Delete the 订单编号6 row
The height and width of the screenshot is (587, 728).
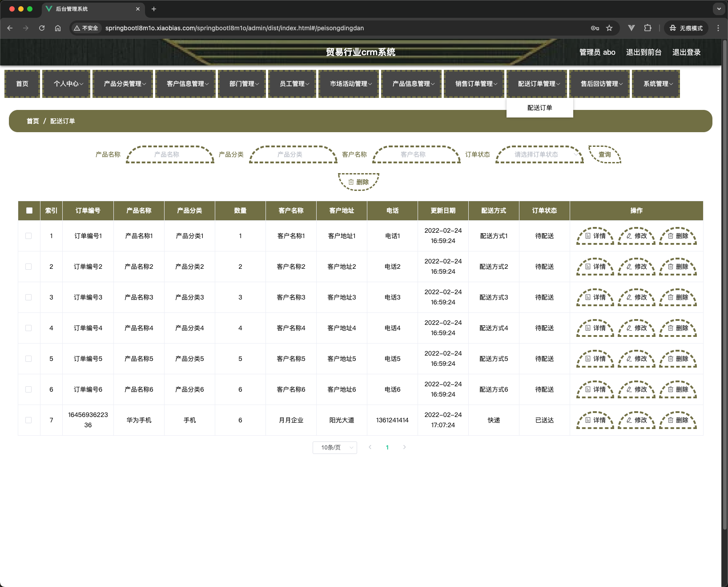point(678,389)
